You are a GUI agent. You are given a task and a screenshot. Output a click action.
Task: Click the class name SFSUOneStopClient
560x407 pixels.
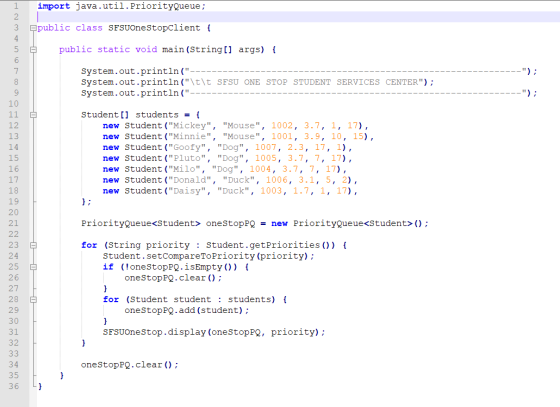154,28
